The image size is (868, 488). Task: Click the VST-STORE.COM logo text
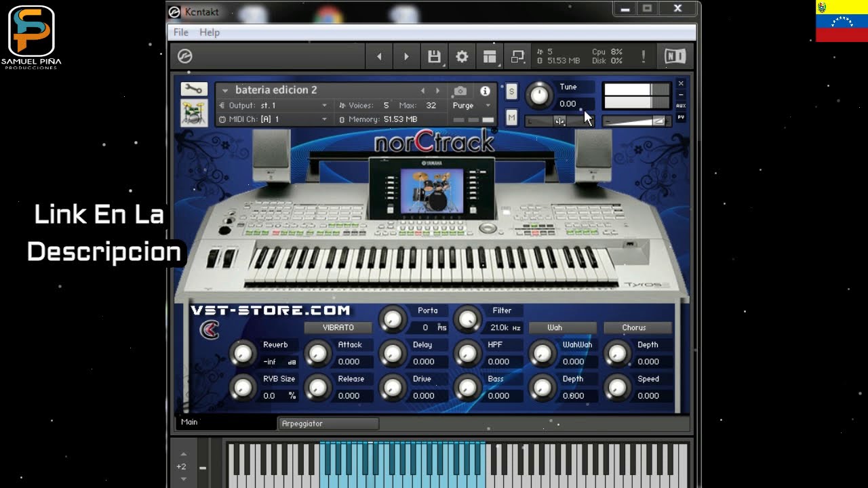pyautogui.click(x=271, y=310)
